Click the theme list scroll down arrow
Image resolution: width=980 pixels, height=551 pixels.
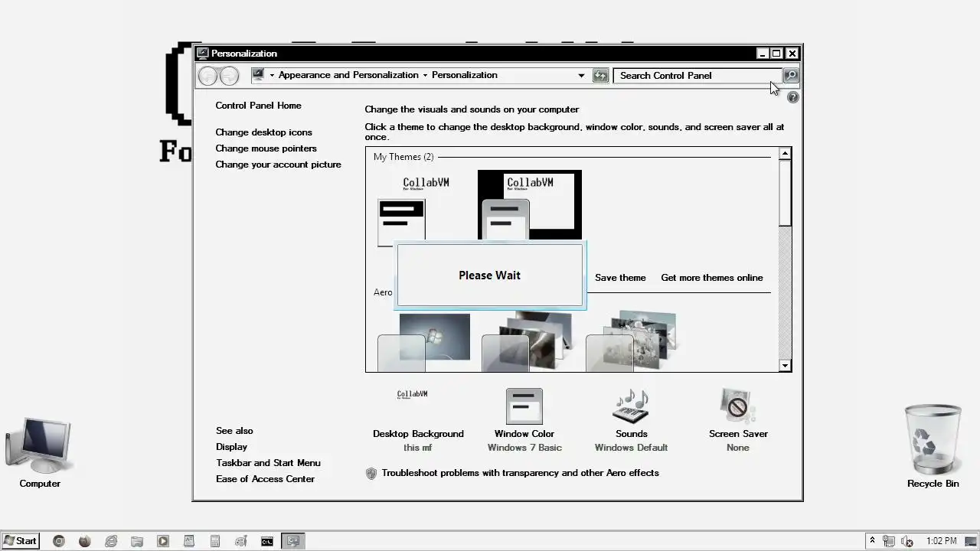[x=785, y=366]
